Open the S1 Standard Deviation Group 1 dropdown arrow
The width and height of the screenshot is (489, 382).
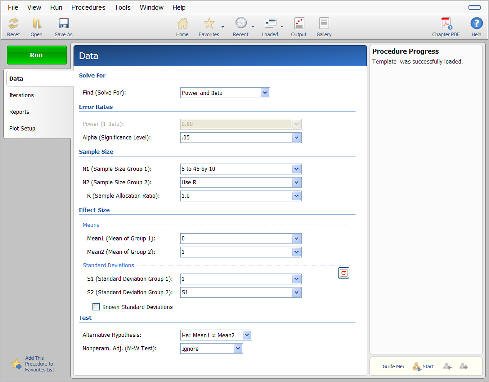(x=296, y=279)
